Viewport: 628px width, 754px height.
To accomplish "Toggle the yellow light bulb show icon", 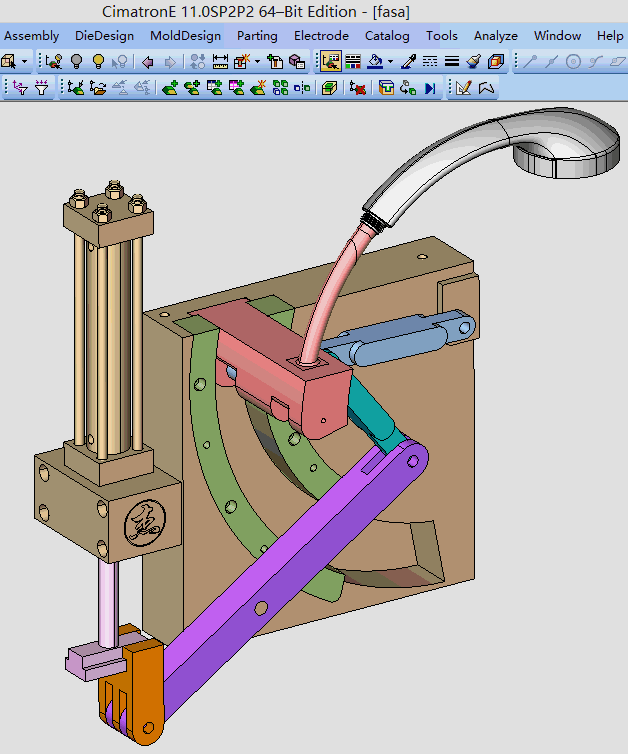I will 98,62.
